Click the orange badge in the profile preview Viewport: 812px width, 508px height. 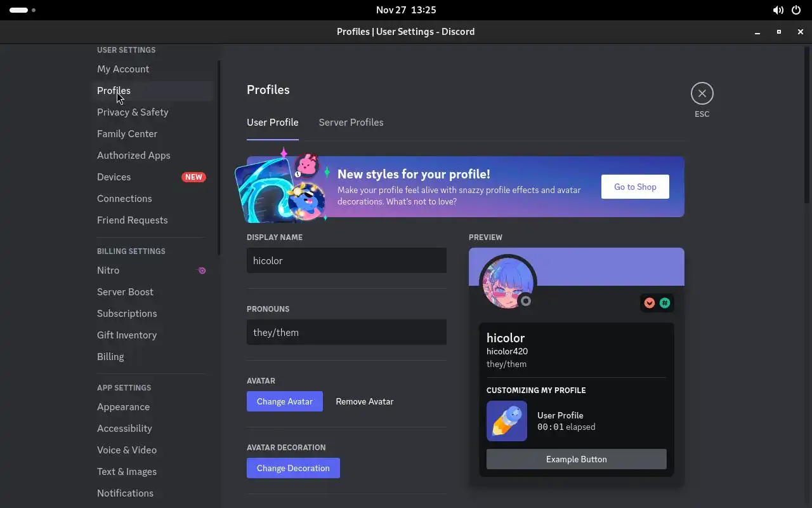649,303
